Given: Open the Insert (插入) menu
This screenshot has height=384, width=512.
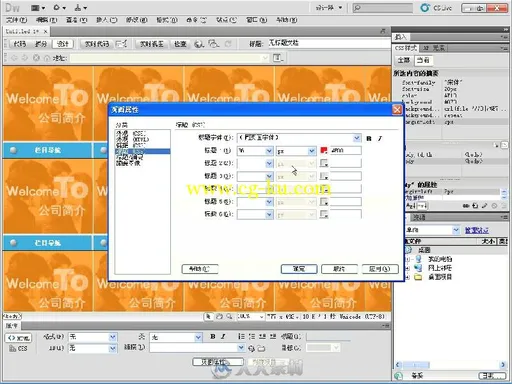Looking at the screenshot, I should point(107,20).
